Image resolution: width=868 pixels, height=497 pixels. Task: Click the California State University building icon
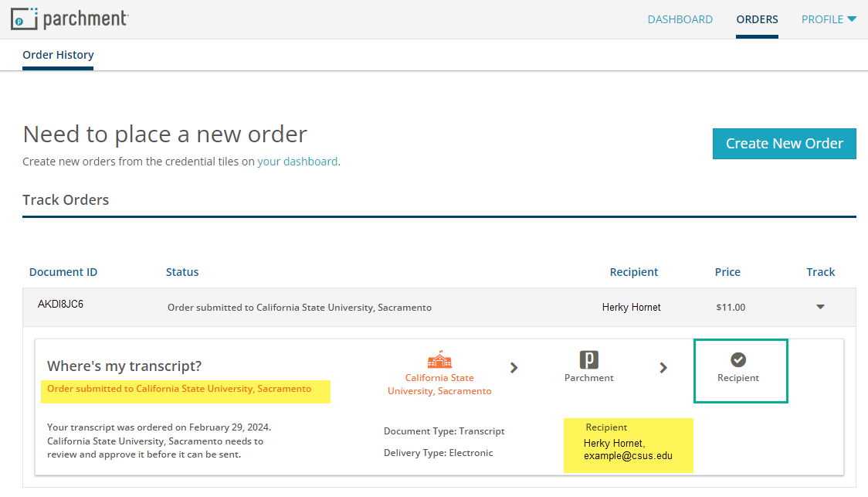point(439,360)
